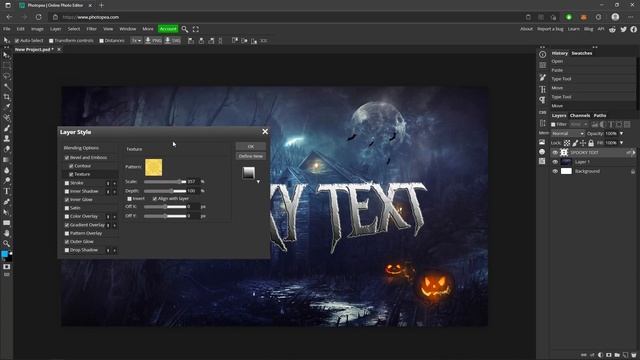
Task: Open the Filter menu
Action: tap(91, 29)
